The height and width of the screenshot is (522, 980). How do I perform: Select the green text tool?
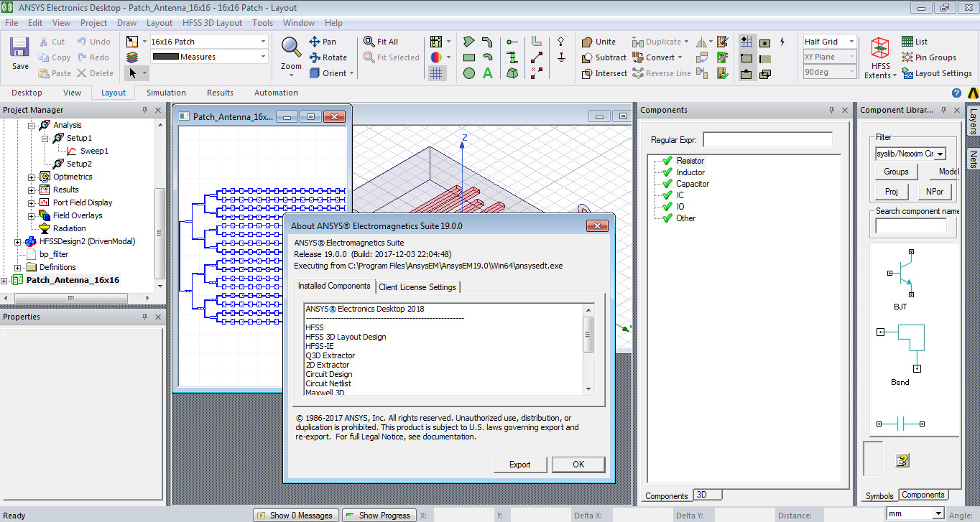[x=488, y=73]
